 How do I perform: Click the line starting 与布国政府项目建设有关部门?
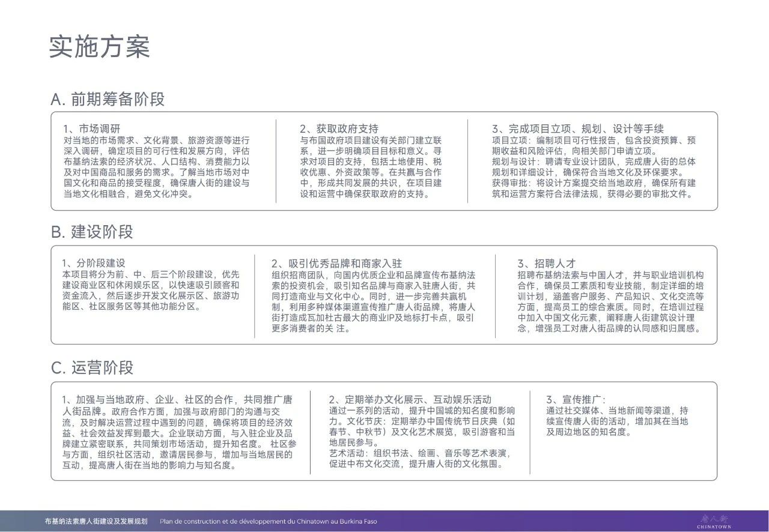point(371,140)
